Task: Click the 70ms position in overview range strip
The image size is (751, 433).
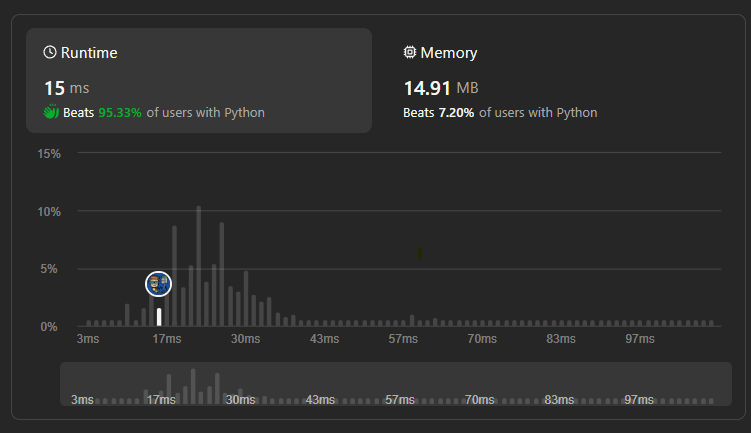Action: (478, 399)
